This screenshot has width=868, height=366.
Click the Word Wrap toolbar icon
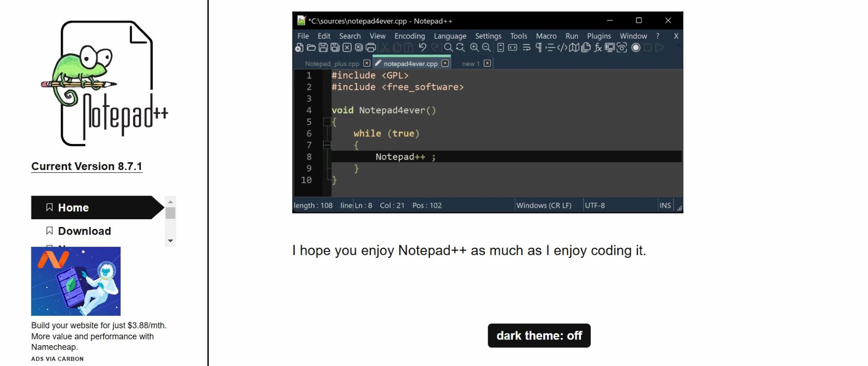point(527,47)
